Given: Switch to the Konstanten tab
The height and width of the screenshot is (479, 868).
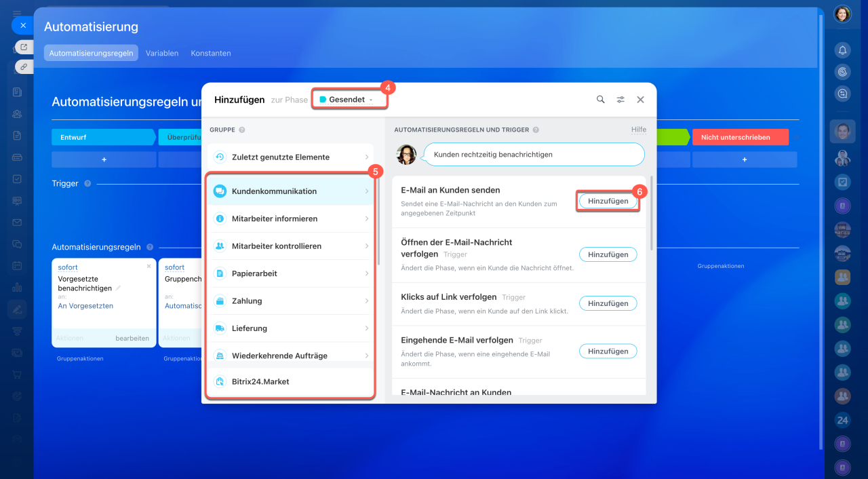Looking at the screenshot, I should pyautogui.click(x=210, y=53).
